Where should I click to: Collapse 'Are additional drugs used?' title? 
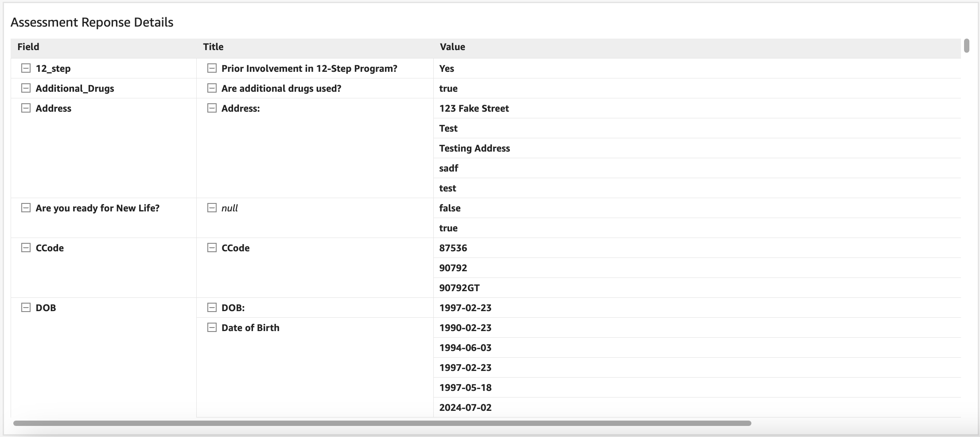coord(212,88)
